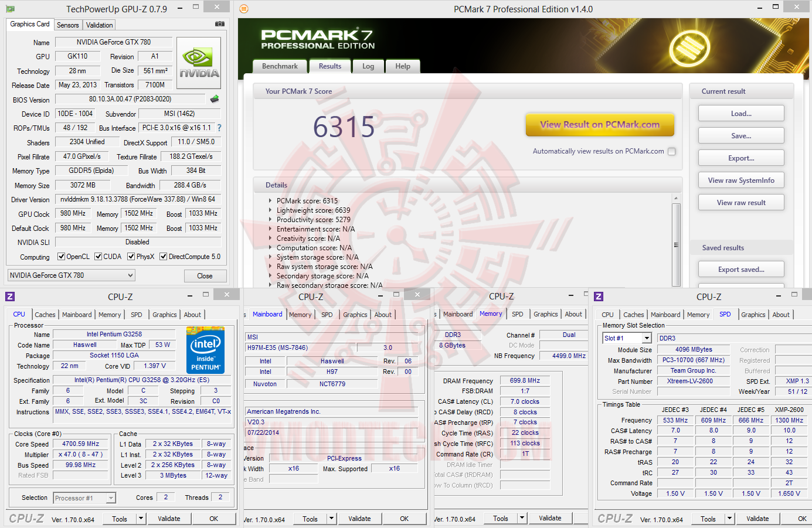Image resolution: width=812 pixels, height=528 pixels.
Task: Toggle the PhysX checkbox in GPU-Z
Action: click(x=131, y=257)
